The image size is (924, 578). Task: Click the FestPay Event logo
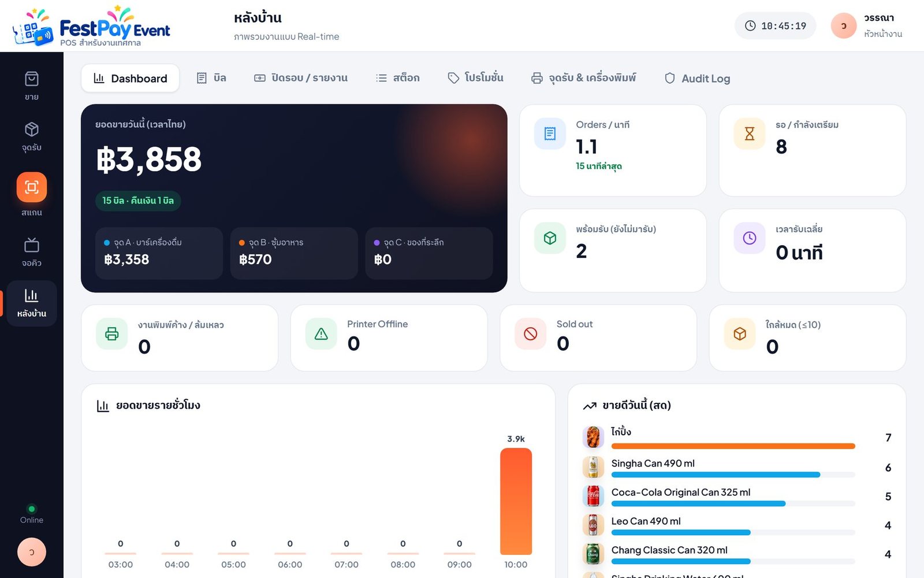(92, 27)
